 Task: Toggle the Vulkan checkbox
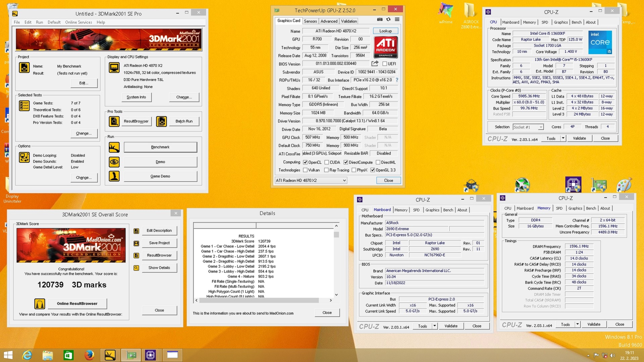coord(305,170)
